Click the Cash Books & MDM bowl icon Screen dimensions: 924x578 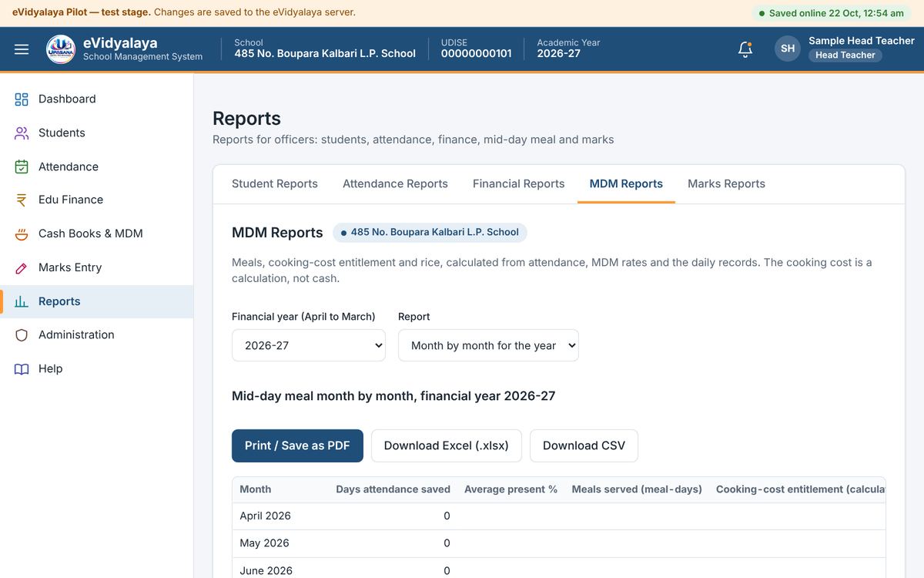pyautogui.click(x=22, y=234)
